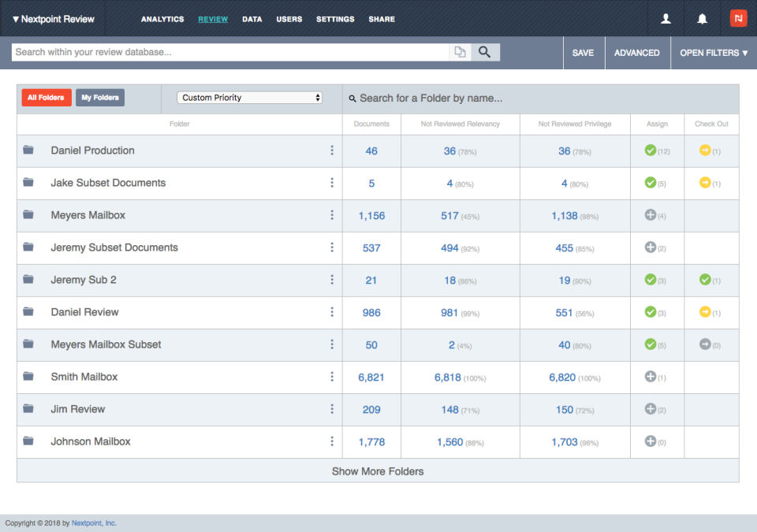
Task: Go to the Analytics tab
Action: click(x=162, y=19)
